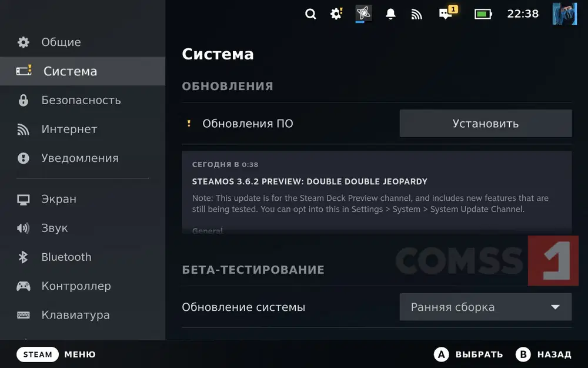The width and height of the screenshot is (588, 368).
Task: Select the Контроллер gamepad icon
Action: tap(24, 286)
